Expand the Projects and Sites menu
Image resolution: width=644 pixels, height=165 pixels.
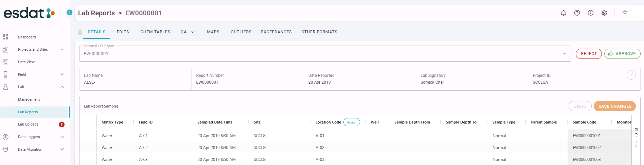tap(62, 50)
